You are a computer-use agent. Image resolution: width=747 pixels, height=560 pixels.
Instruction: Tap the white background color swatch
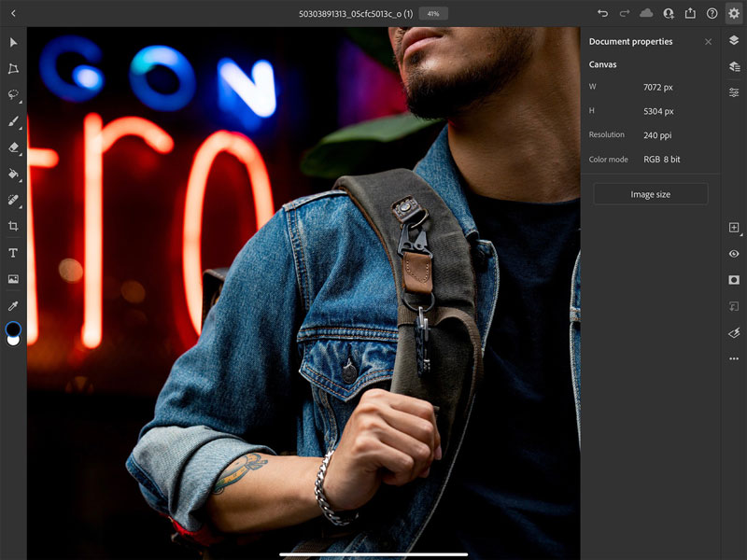pyautogui.click(x=13, y=341)
